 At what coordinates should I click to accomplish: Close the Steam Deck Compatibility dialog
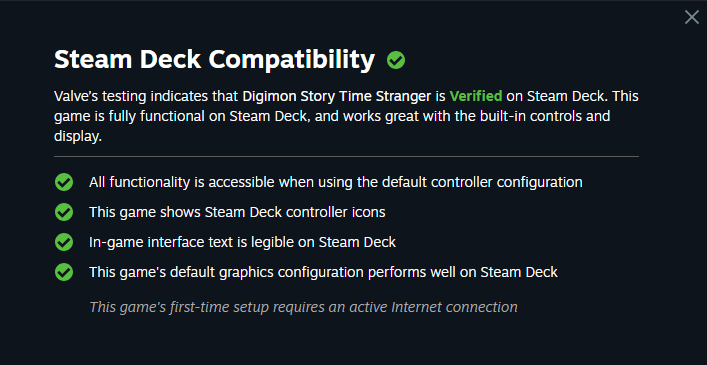click(692, 17)
